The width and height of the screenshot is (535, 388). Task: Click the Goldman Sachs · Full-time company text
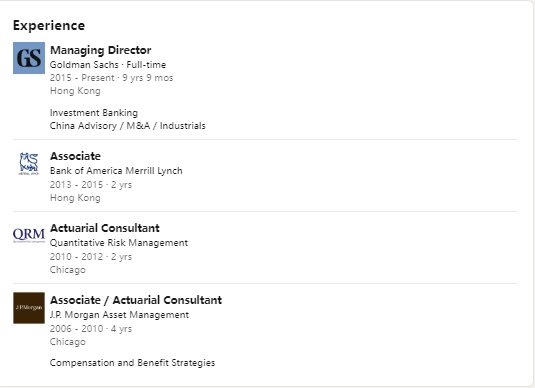[108, 64]
